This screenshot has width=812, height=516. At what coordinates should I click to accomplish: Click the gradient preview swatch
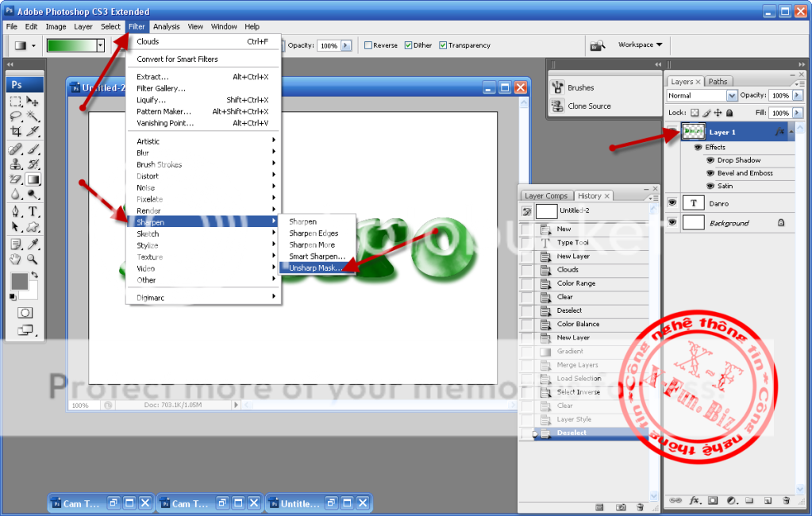coord(71,45)
